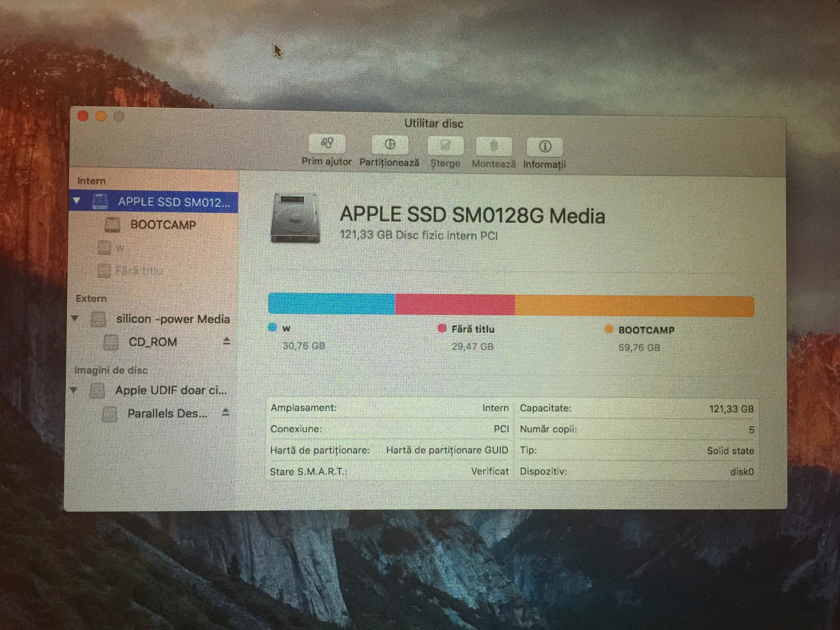Image resolution: width=840 pixels, height=630 pixels.
Task: Click the Conexiune: PCI row
Action: point(390,429)
